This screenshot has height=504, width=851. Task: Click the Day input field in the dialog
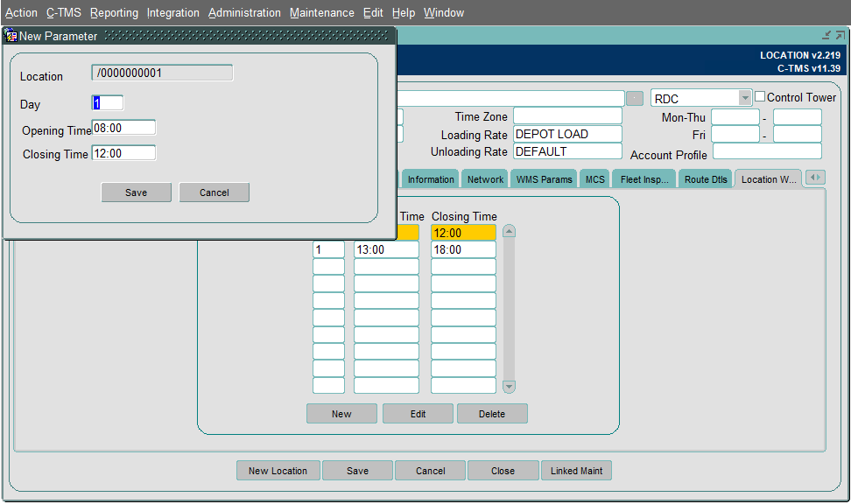coord(108,103)
